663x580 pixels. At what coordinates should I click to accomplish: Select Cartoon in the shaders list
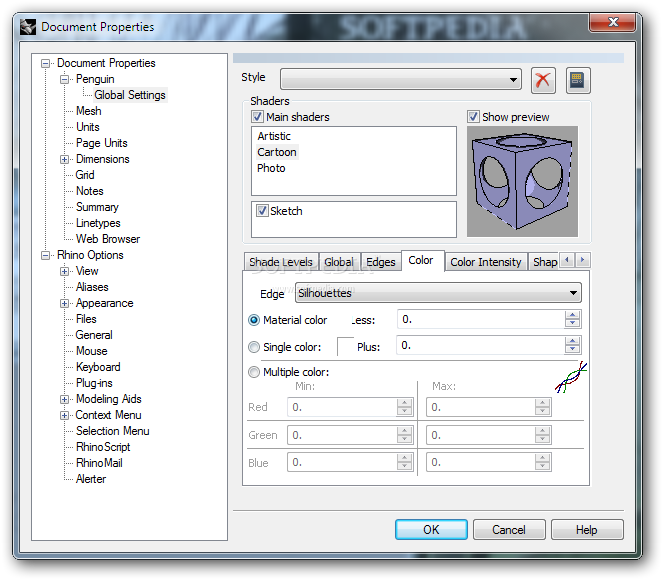(x=277, y=152)
